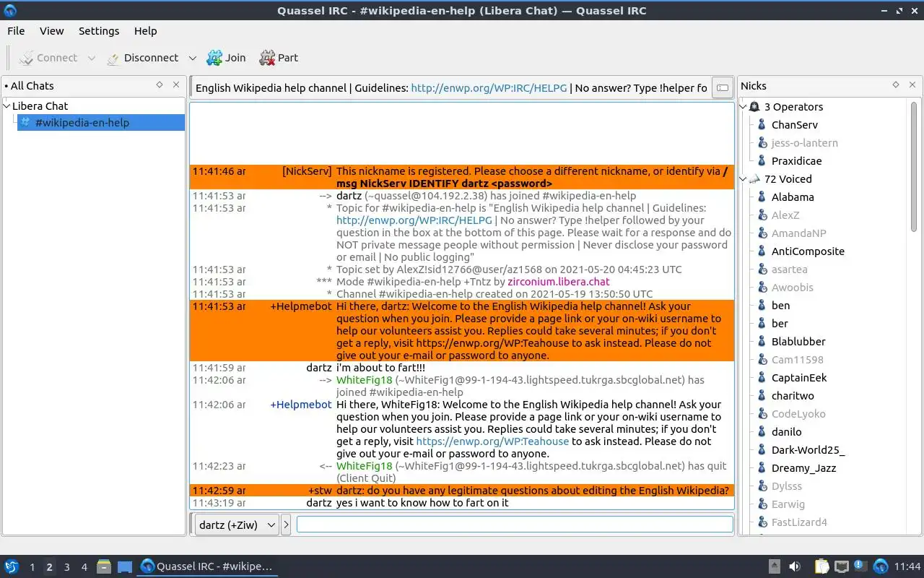Screen dimensions: 924x578
Task: Select danilo in the nick list
Action: tap(786, 432)
